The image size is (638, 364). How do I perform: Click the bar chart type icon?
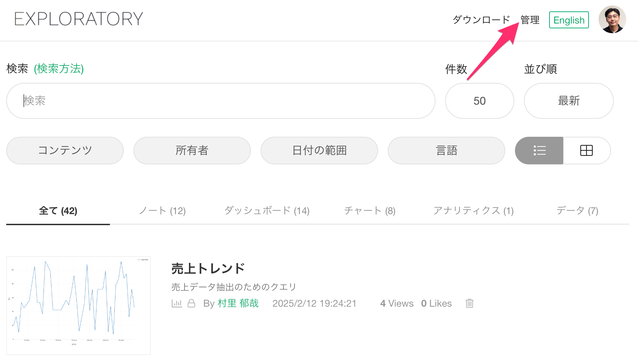pos(177,303)
